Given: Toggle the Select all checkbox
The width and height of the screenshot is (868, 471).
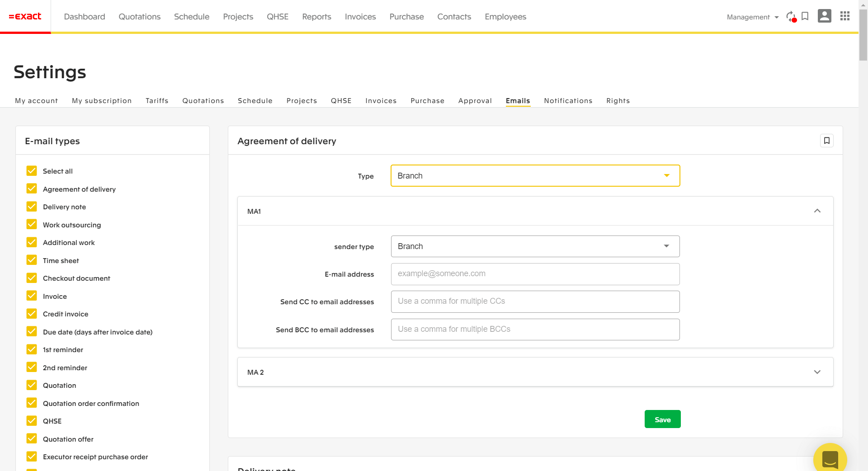Looking at the screenshot, I should coord(32,171).
